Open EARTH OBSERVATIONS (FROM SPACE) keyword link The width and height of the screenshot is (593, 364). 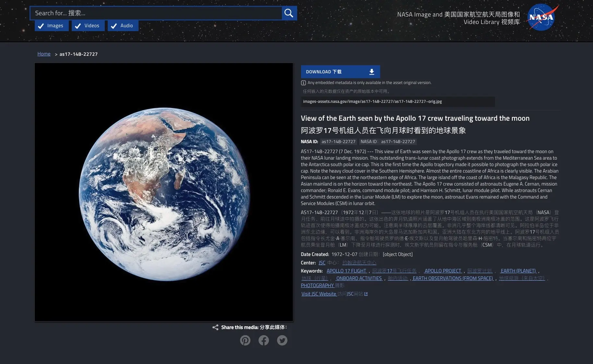pos(453,278)
